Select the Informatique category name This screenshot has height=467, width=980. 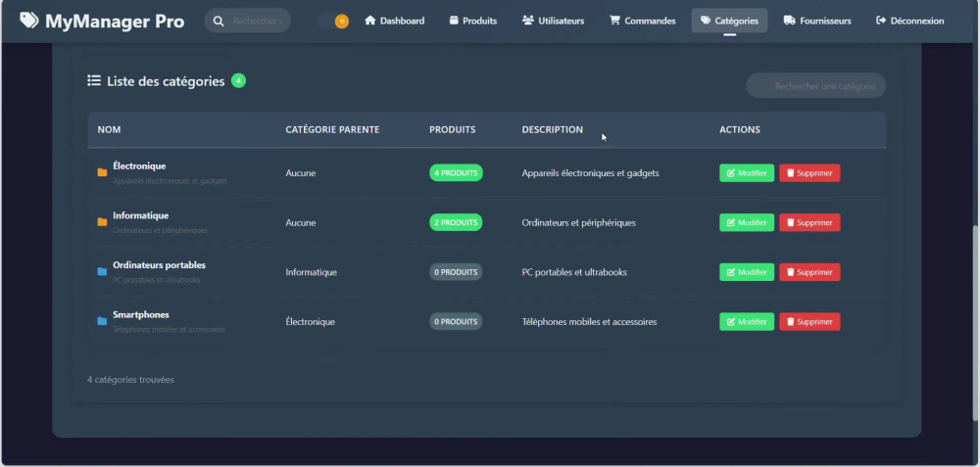point(140,215)
